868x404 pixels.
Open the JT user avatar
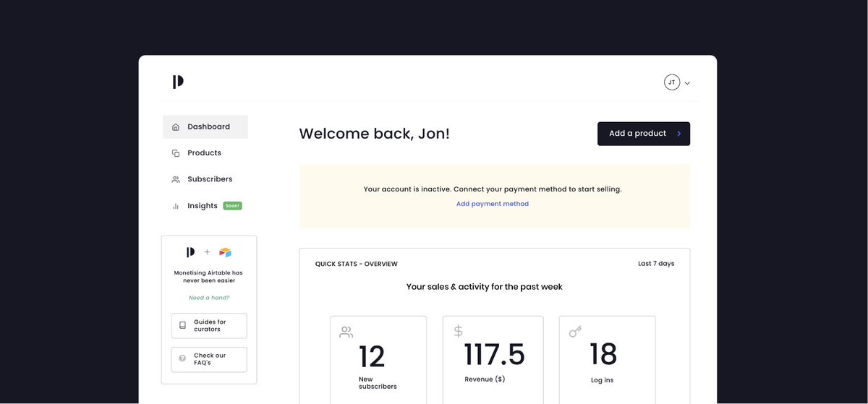[x=672, y=82]
